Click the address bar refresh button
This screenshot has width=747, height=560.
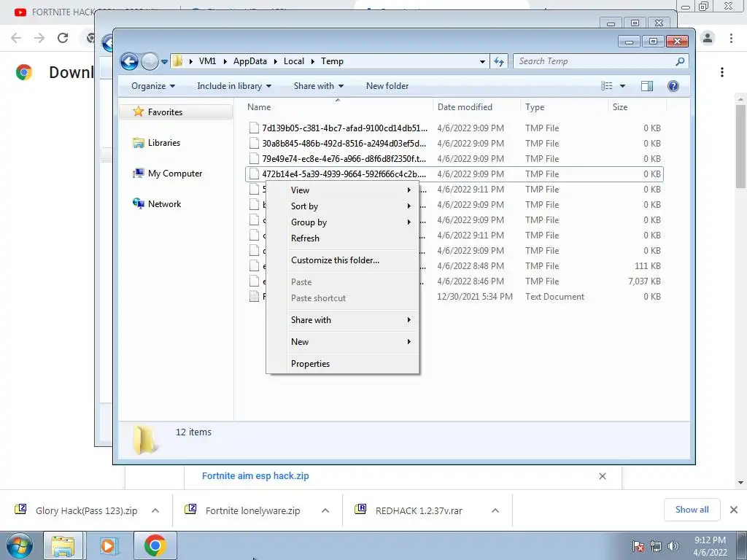tap(499, 61)
